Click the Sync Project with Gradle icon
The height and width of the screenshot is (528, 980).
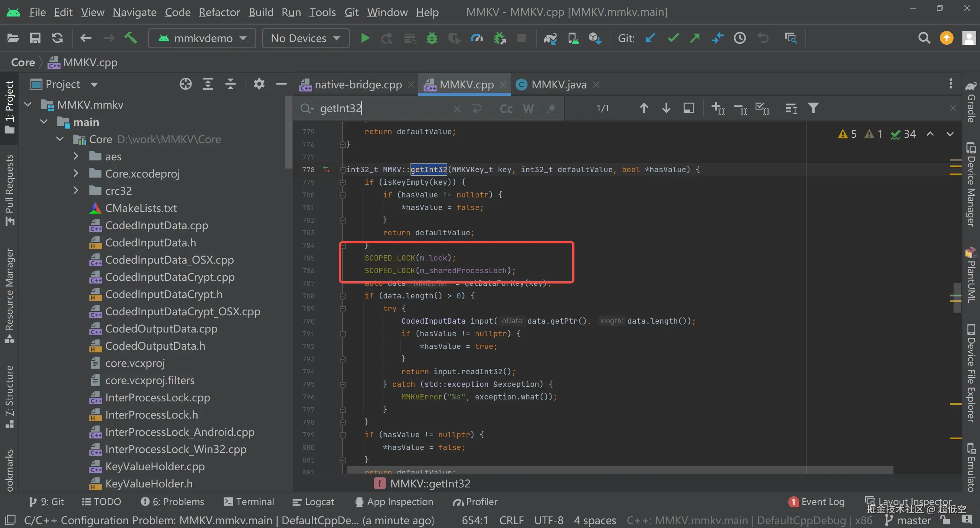coord(550,38)
